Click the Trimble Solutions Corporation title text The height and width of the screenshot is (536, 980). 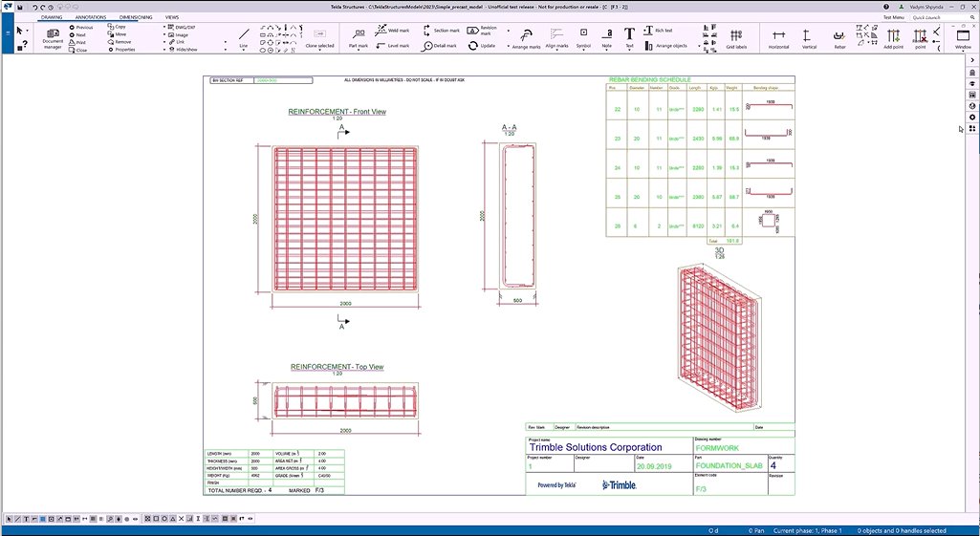pyautogui.click(x=596, y=447)
